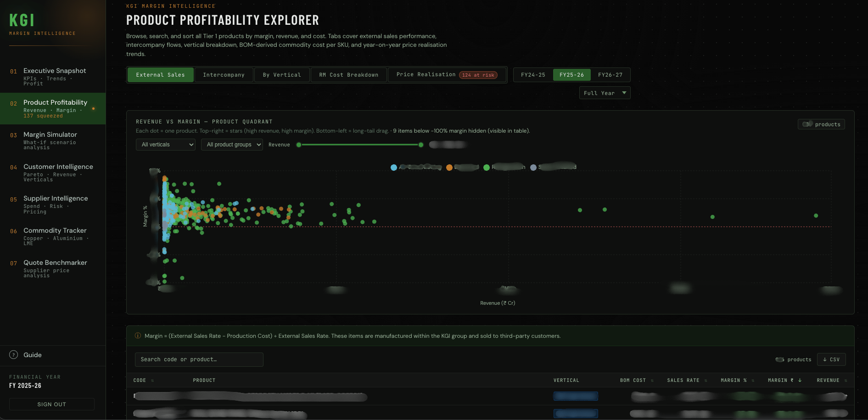Select the FY25-26 year tab
The height and width of the screenshot is (420, 868).
pyautogui.click(x=571, y=75)
